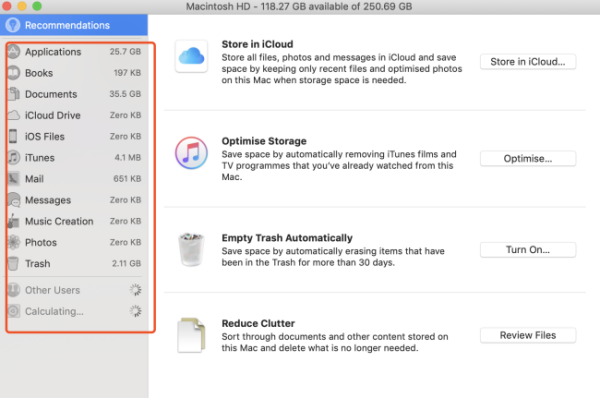Viewport: 600px width, 398px height.
Task: Click the Store in iCloud… button
Action: pyautogui.click(x=528, y=62)
